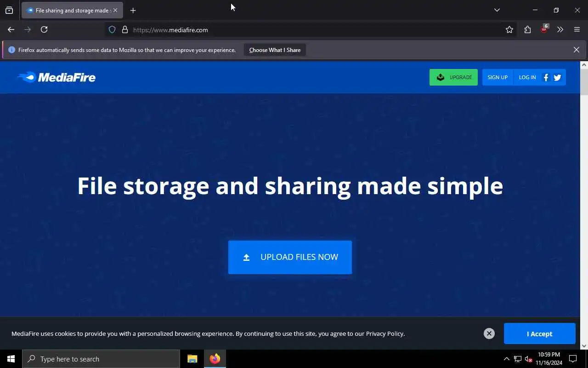Click the site security padlock icon

tap(124, 29)
